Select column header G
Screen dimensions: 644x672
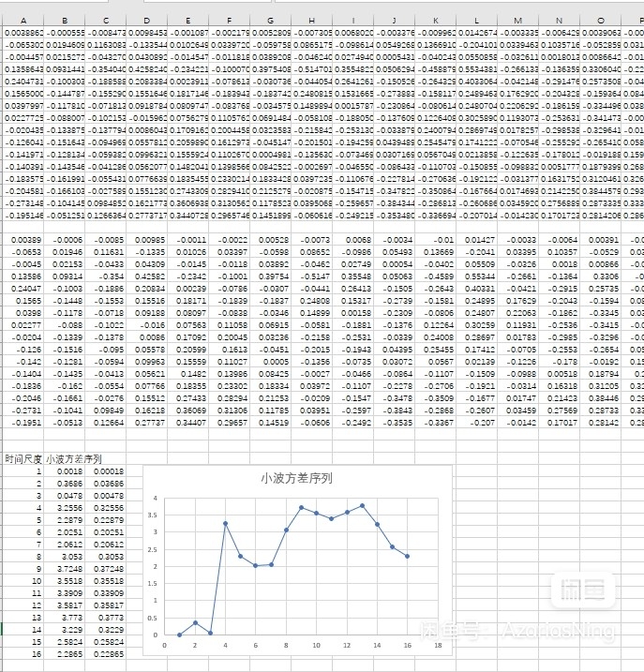coord(270,20)
